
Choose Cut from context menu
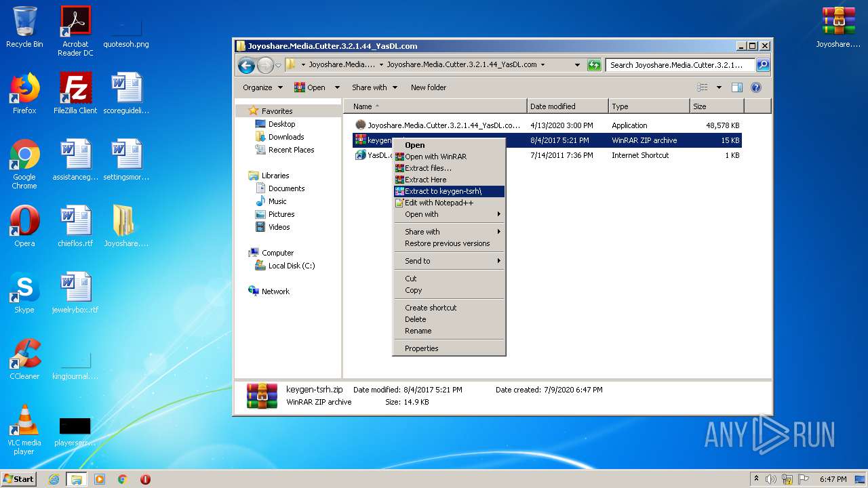[449, 279]
